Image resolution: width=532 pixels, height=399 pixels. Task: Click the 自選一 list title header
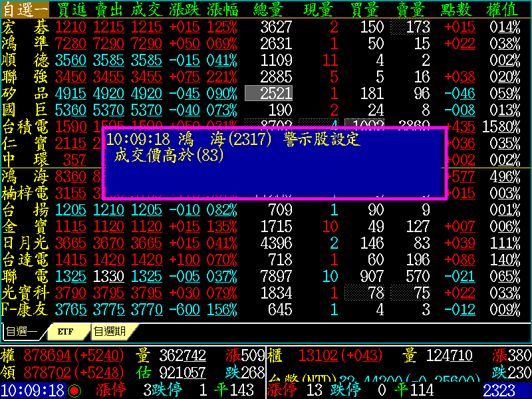25,9
